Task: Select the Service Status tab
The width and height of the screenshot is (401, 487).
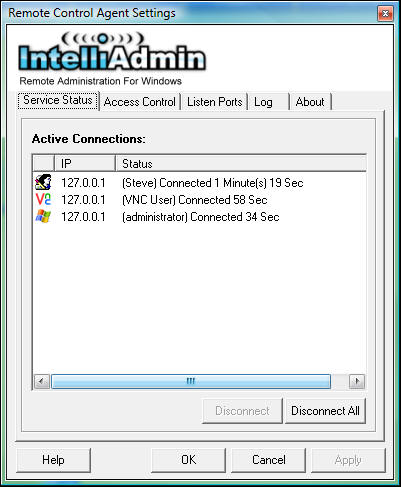Action: click(x=58, y=100)
